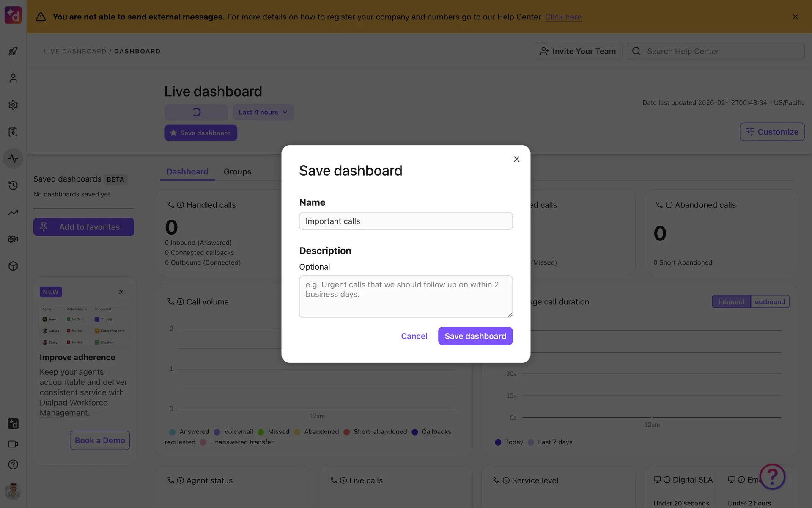Open the person contacts sidebar icon
This screenshot has width=812, height=508.
(x=13, y=78)
